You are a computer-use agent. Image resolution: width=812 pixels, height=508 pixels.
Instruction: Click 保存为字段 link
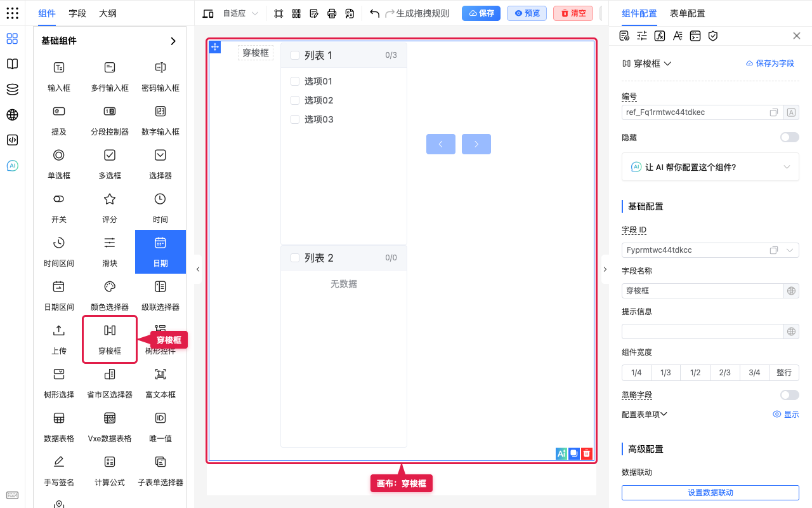coord(770,63)
